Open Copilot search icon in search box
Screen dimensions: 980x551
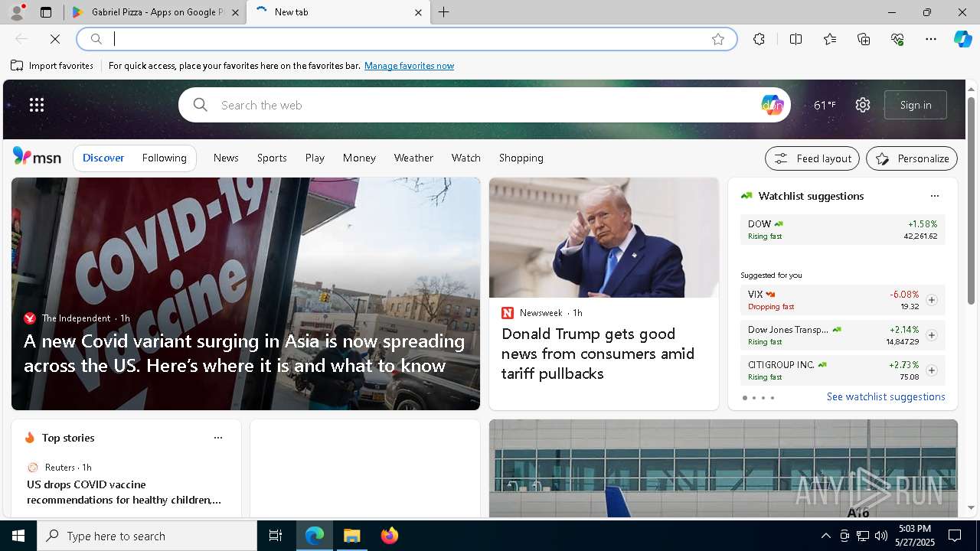point(772,105)
